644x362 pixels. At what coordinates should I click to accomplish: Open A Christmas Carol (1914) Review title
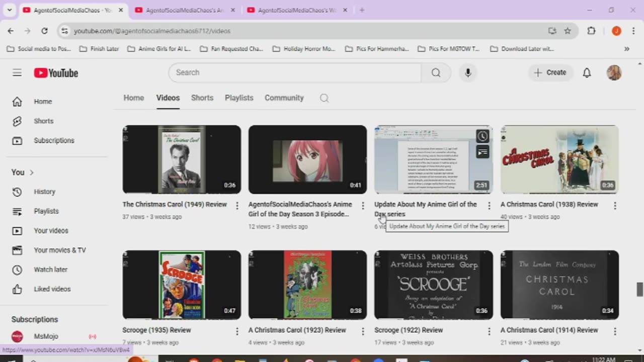(x=549, y=330)
